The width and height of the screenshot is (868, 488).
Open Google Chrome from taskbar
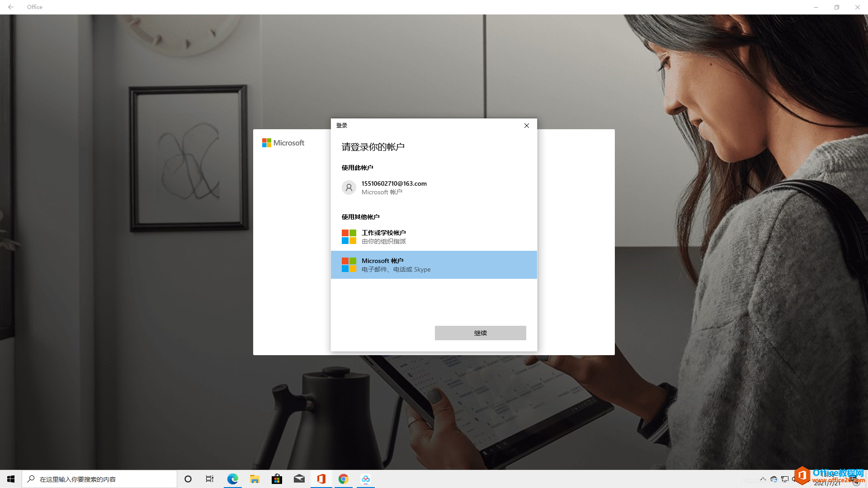pos(343,479)
